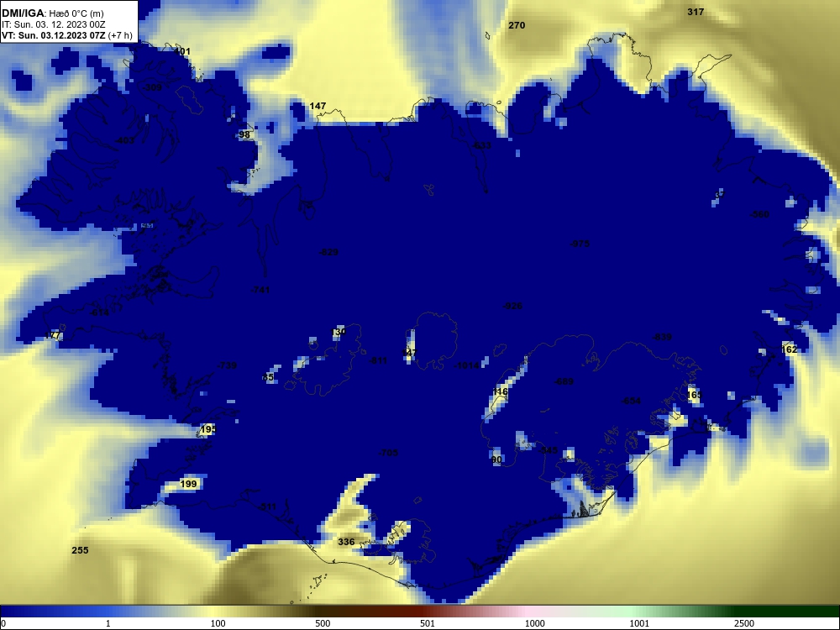Click the map value '195'
The height and width of the screenshot is (630, 840).
(207, 429)
